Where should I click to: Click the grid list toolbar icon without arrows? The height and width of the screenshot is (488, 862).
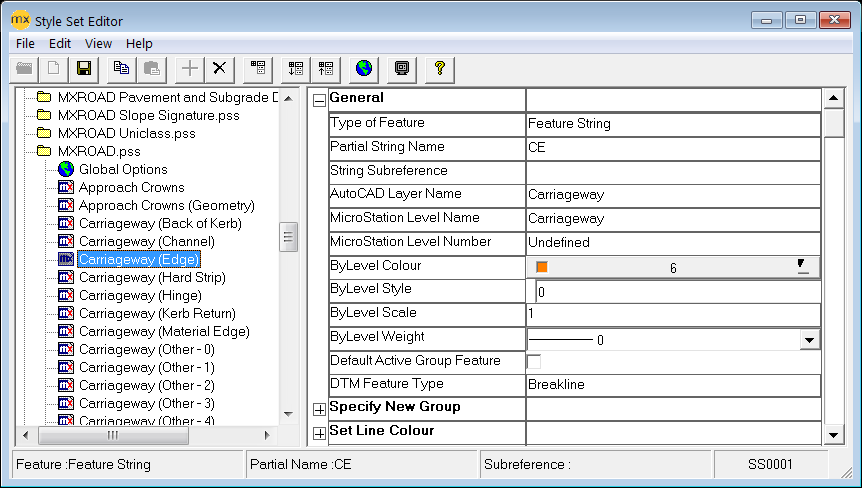[x=258, y=69]
